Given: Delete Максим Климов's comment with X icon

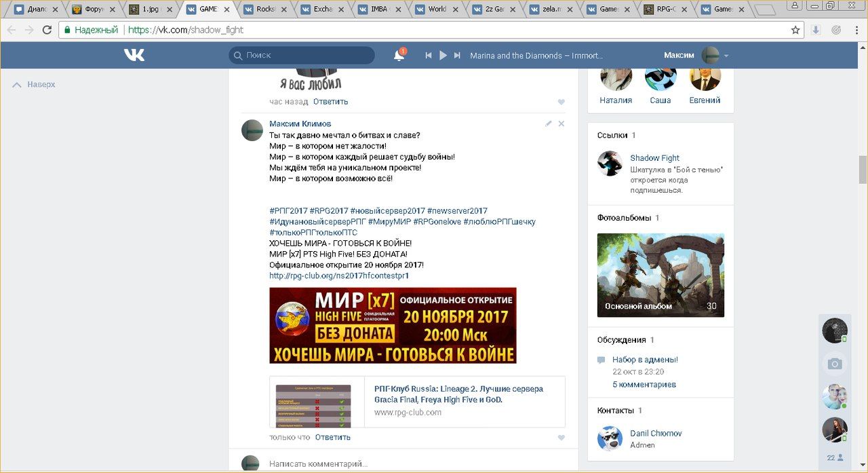Looking at the screenshot, I should pyautogui.click(x=561, y=124).
